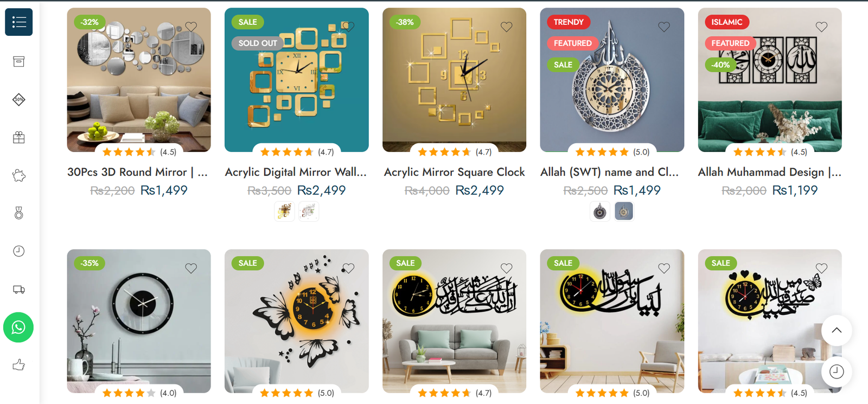The width and height of the screenshot is (868, 404).
Task: Click the delivery truck sidebar icon
Action: click(19, 289)
